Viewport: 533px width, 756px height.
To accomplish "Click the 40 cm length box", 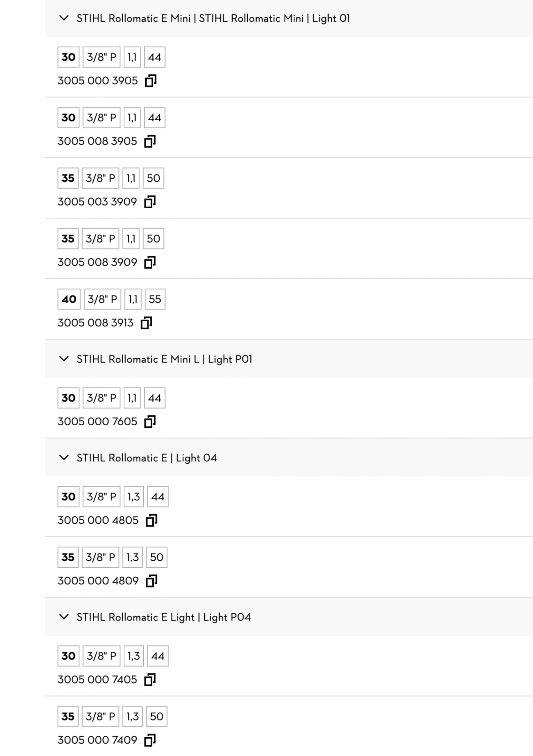I will (x=69, y=299).
